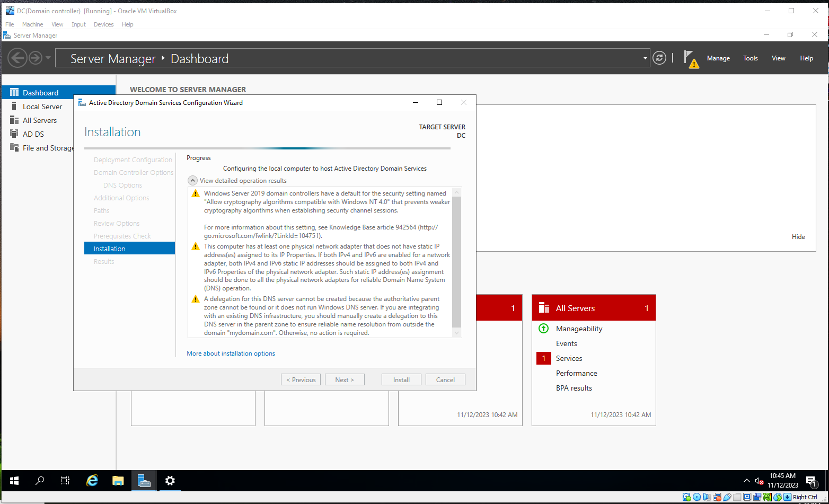The width and height of the screenshot is (829, 504).
Task: Open VirtualBox Machine menu
Action: pos(32,24)
